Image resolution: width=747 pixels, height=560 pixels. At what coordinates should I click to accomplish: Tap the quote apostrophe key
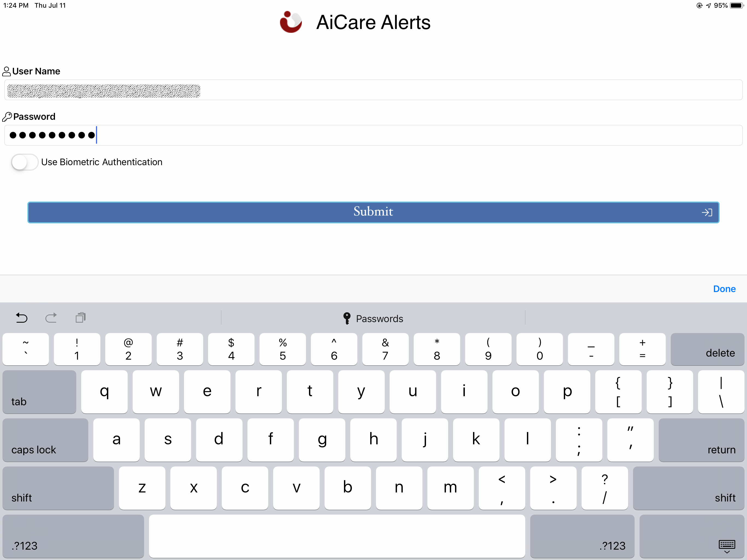coord(630,440)
